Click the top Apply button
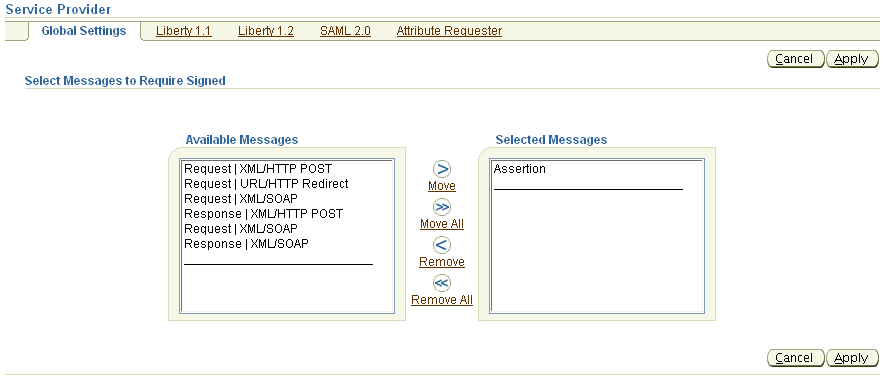885x381 pixels. point(852,59)
